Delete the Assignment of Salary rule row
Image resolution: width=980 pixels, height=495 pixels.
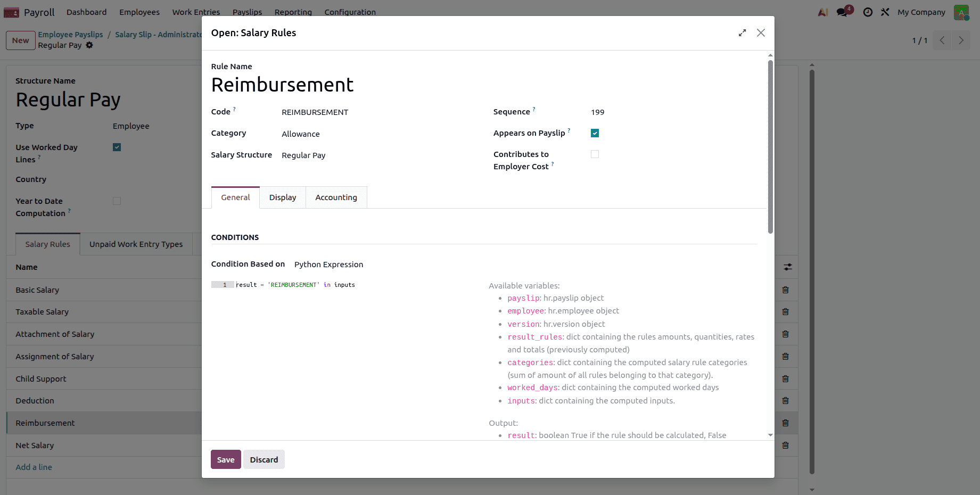point(785,357)
